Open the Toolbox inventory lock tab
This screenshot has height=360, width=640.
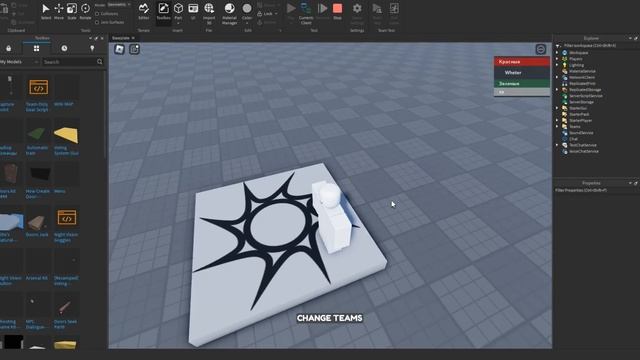(9, 48)
